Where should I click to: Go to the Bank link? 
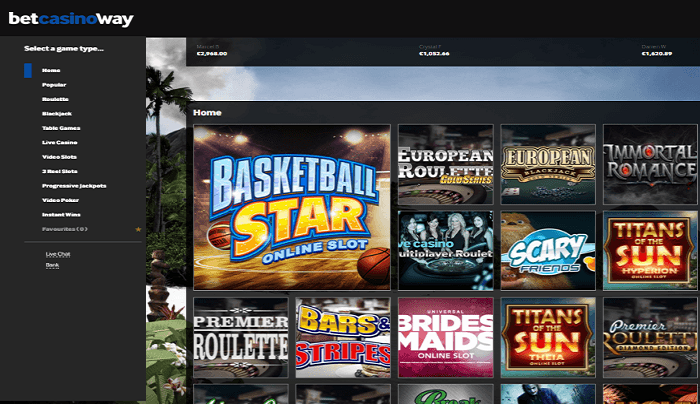(52, 265)
